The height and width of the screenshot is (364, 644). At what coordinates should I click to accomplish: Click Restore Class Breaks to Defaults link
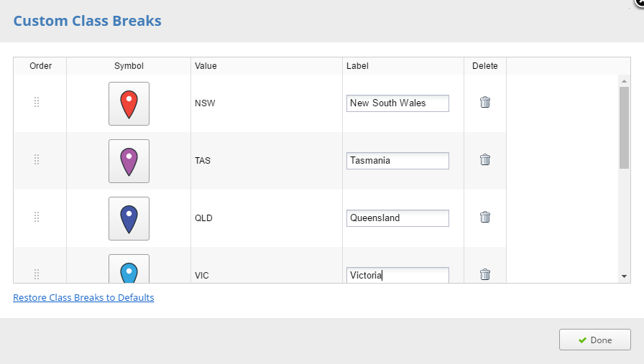pos(84,297)
